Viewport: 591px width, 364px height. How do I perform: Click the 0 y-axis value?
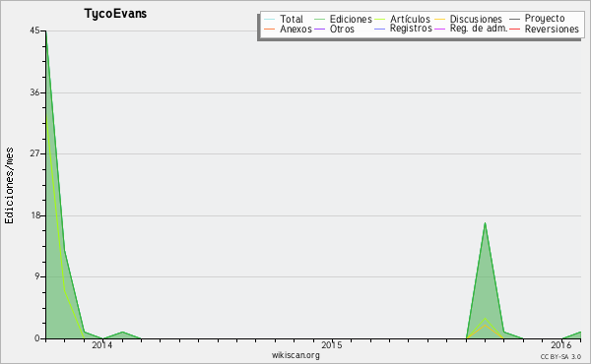[37, 338]
